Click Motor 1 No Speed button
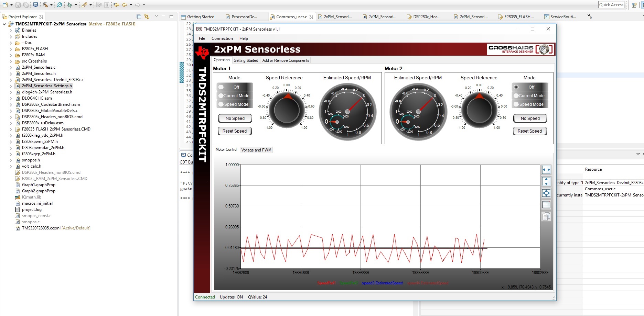This screenshot has width=644, height=316. coord(235,118)
